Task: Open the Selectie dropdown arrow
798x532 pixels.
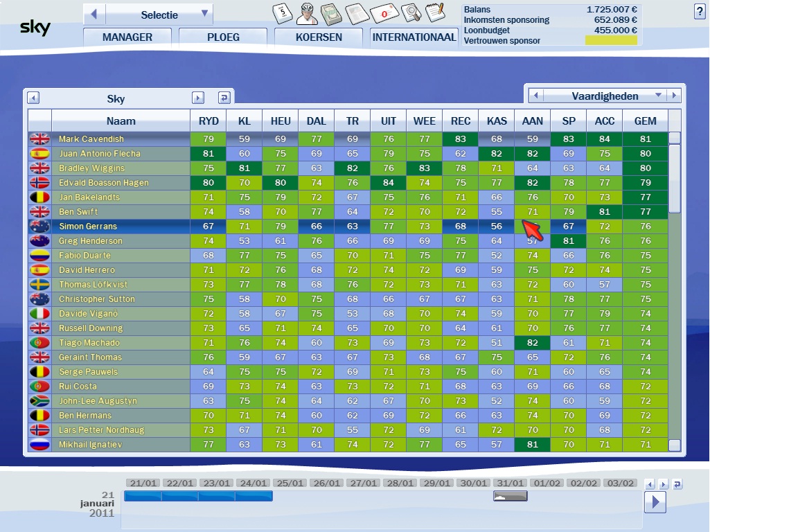Action: (x=204, y=14)
